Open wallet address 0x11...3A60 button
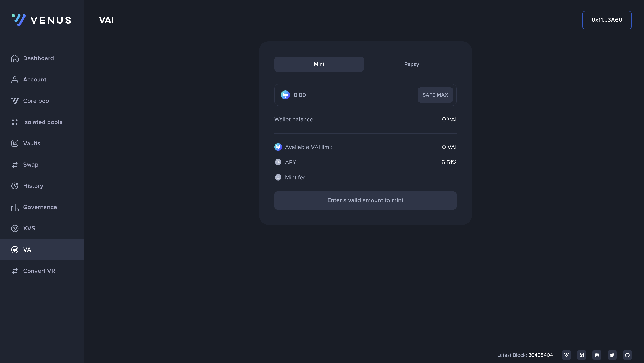The image size is (644, 363). [x=607, y=20]
